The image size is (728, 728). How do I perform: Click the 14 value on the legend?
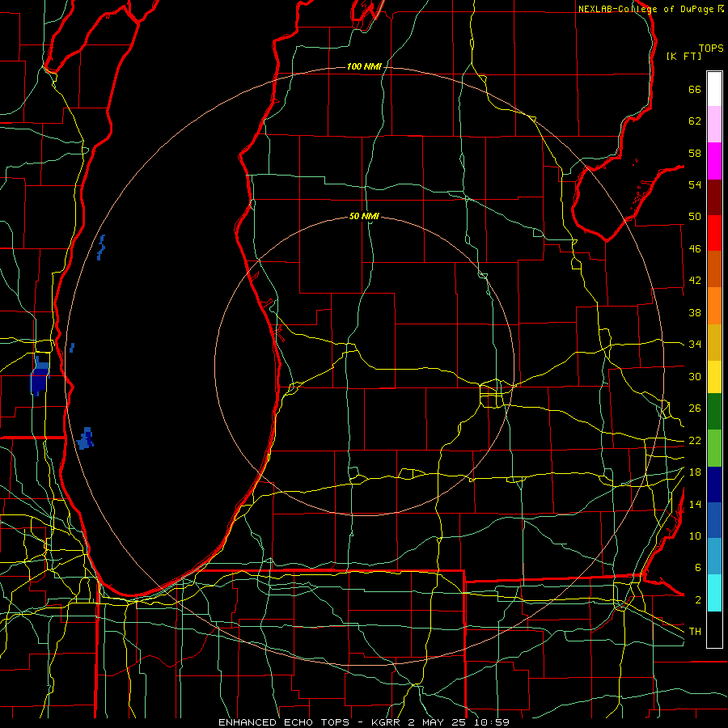click(x=695, y=504)
